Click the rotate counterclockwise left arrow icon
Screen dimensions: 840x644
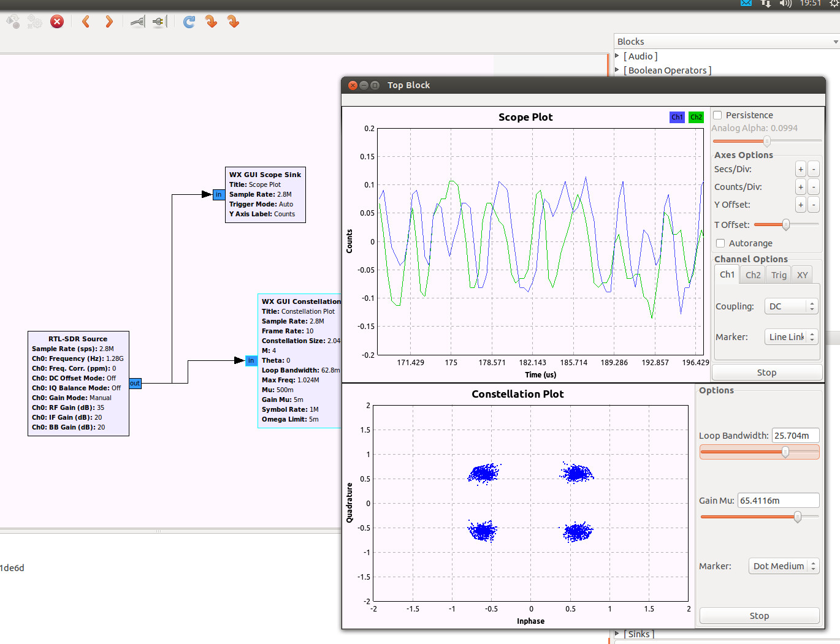[x=86, y=22]
